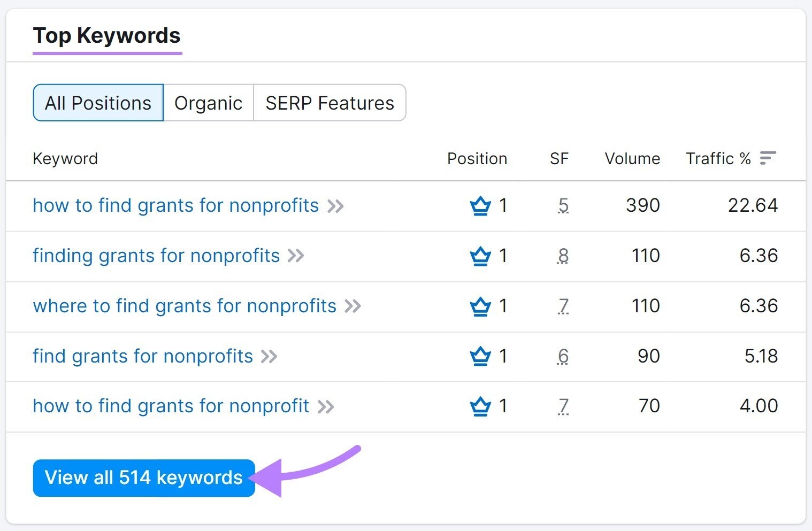The image size is (812, 531).
Task: Expand SERP features count 6 for 'find grants for nonprofits'
Action: pyautogui.click(x=563, y=356)
